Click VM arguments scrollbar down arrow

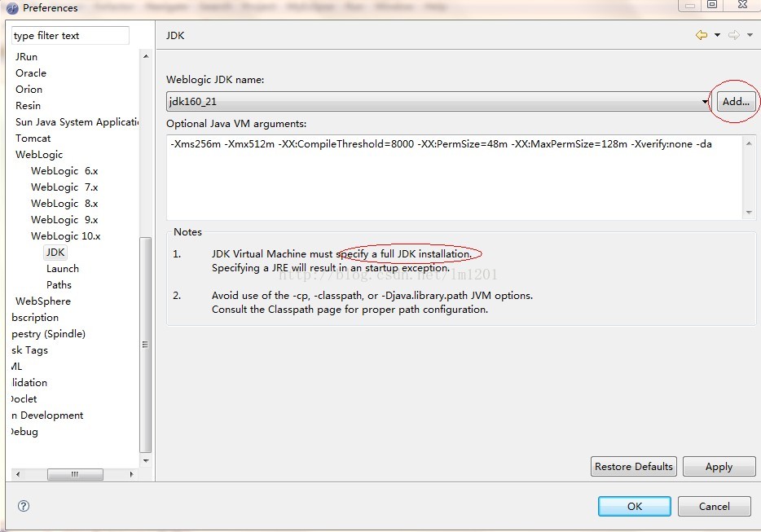click(749, 212)
